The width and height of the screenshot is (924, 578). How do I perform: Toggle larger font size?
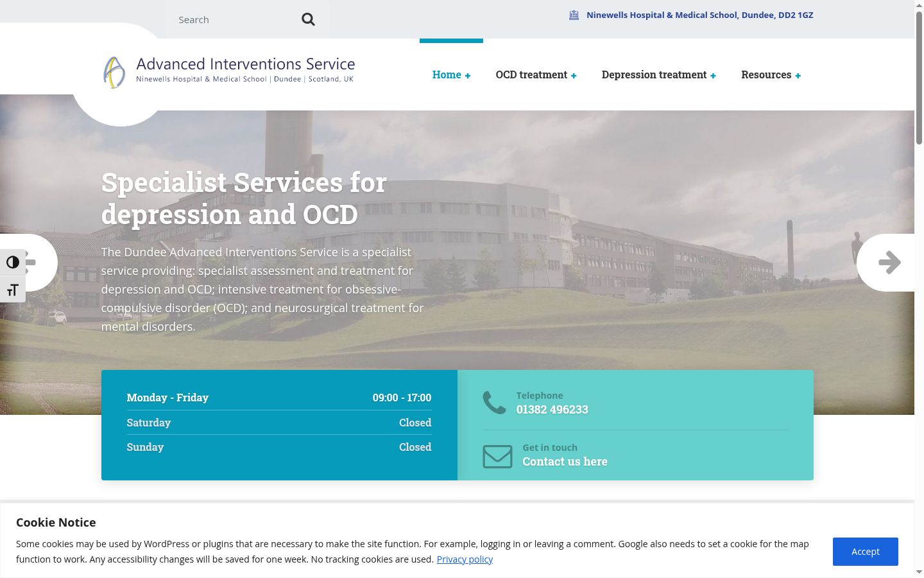pos(13,290)
